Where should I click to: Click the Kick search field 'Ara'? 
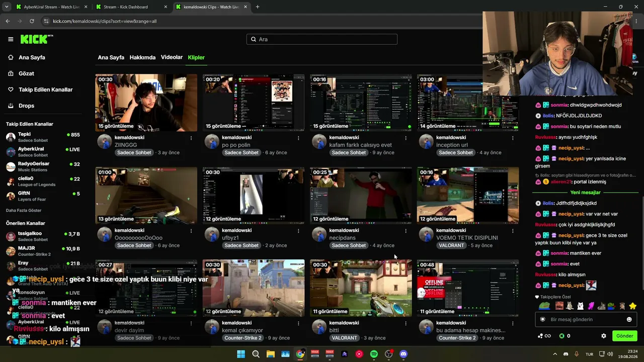pyautogui.click(x=322, y=39)
